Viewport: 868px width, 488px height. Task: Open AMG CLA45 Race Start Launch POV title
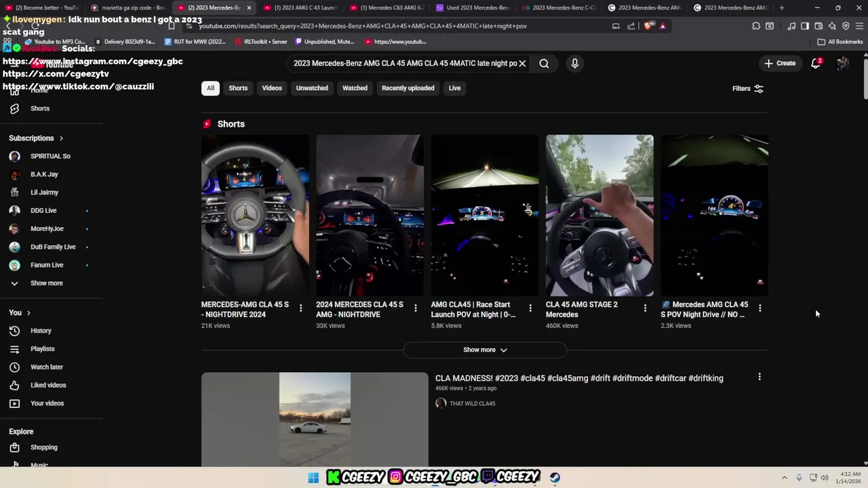point(473,310)
